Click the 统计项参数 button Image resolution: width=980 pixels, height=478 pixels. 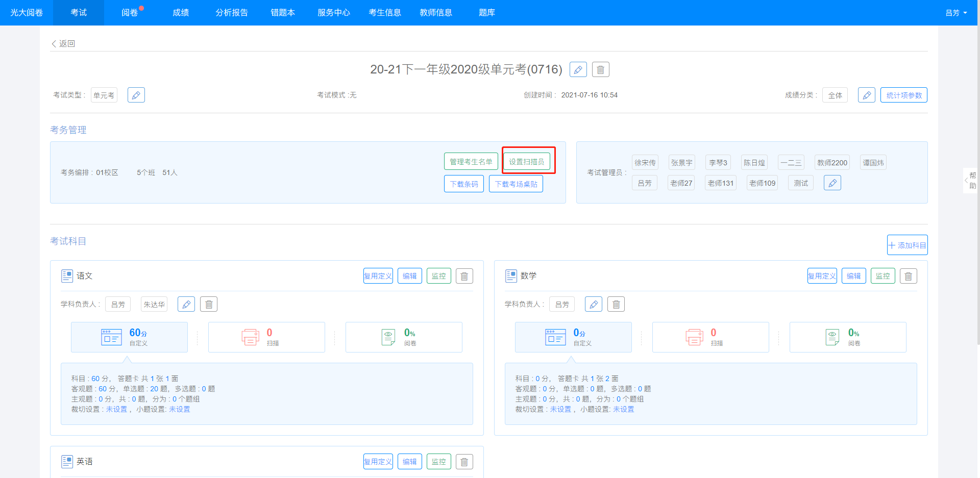(x=903, y=95)
